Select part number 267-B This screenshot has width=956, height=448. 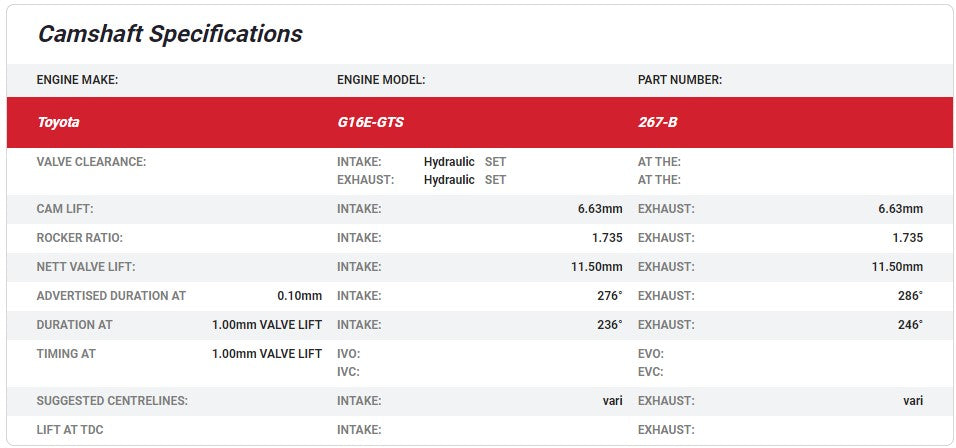point(657,123)
